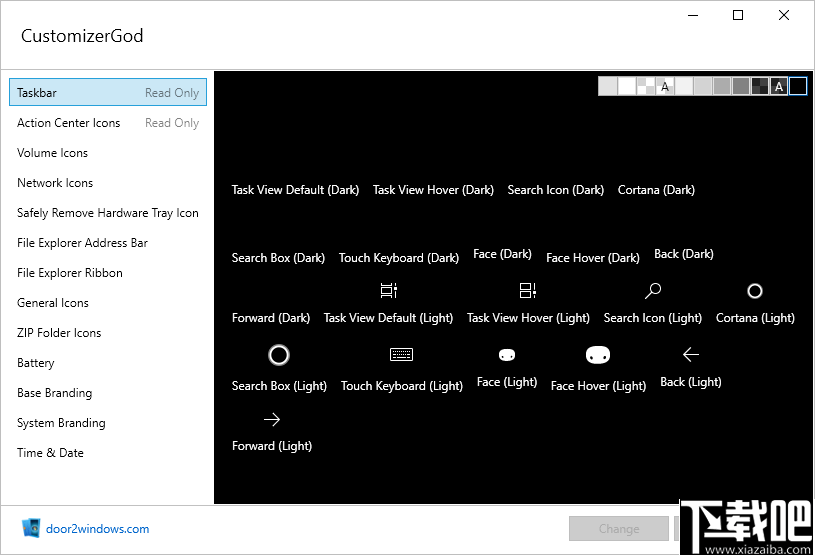Screen dimensions: 815x555
Task: Open the Action Center Icons category
Action: [108, 123]
